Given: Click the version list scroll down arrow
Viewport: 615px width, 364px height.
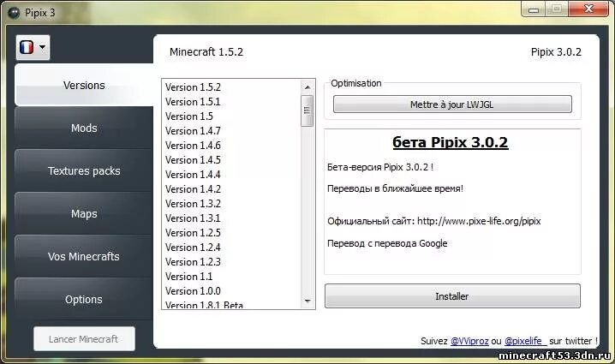Looking at the screenshot, I should (307, 301).
